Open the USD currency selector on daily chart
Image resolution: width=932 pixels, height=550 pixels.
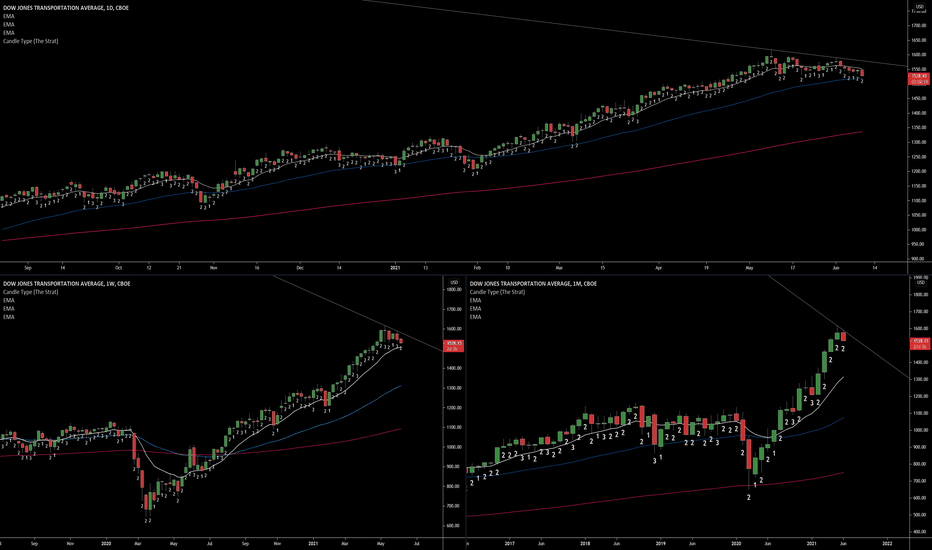pyautogui.click(x=920, y=6)
